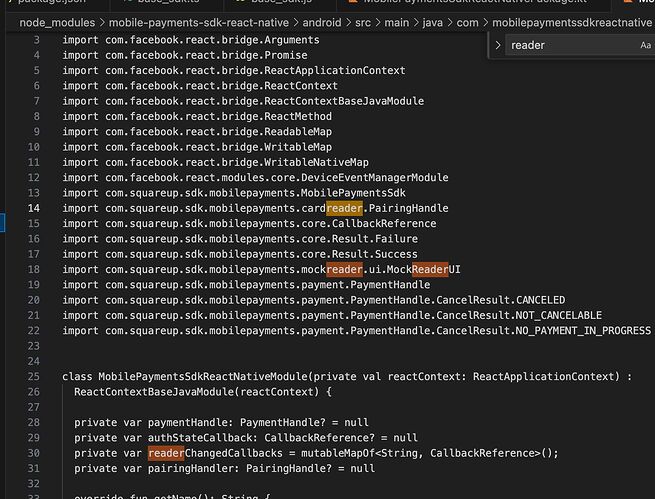Click 'ReactContextBaseJavaModule(reactContext)' on line 26

[197, 392]
